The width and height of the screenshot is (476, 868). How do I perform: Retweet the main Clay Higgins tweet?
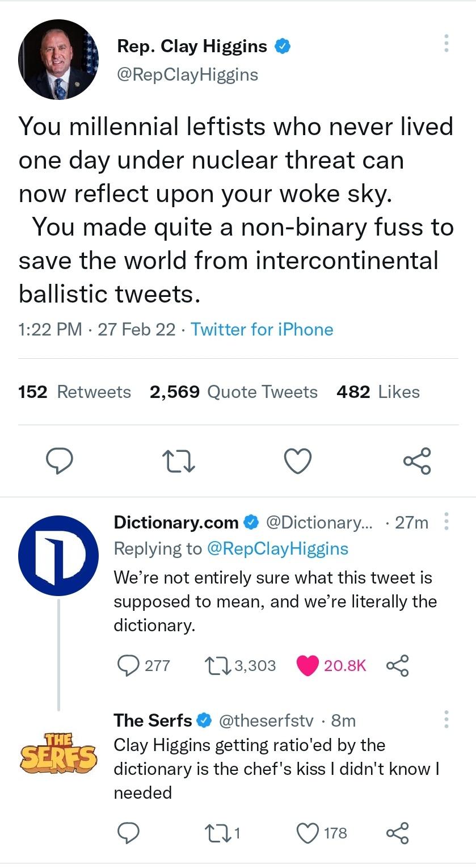coord(179,461)
